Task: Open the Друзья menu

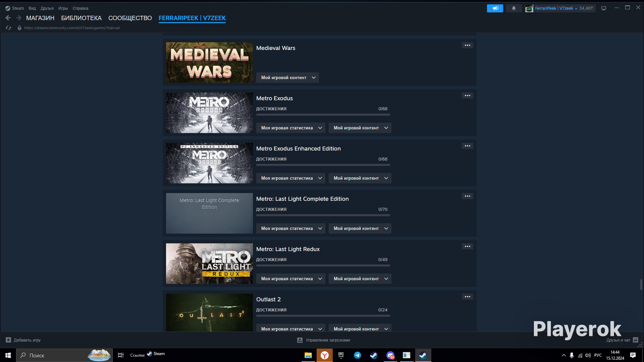Action: 47,8
